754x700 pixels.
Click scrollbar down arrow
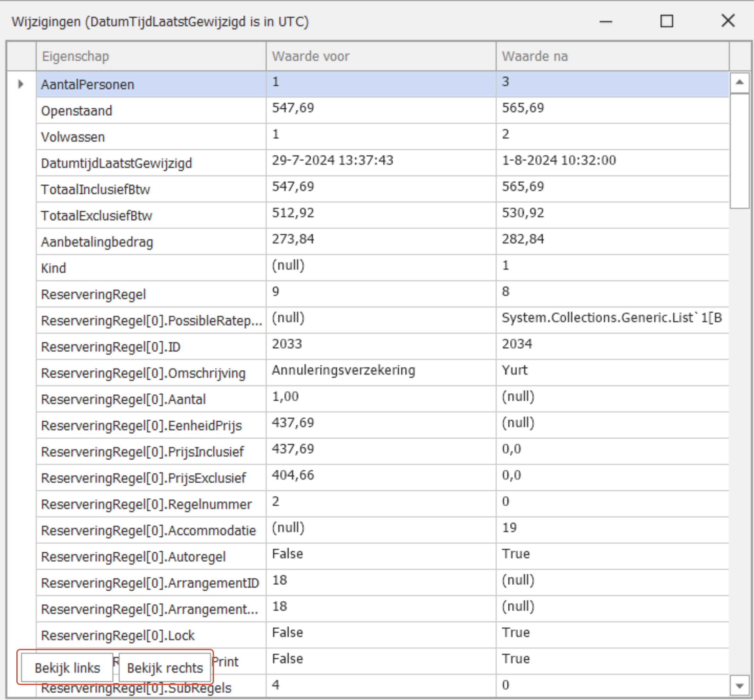pyautogui.click(x=739, y=686)
